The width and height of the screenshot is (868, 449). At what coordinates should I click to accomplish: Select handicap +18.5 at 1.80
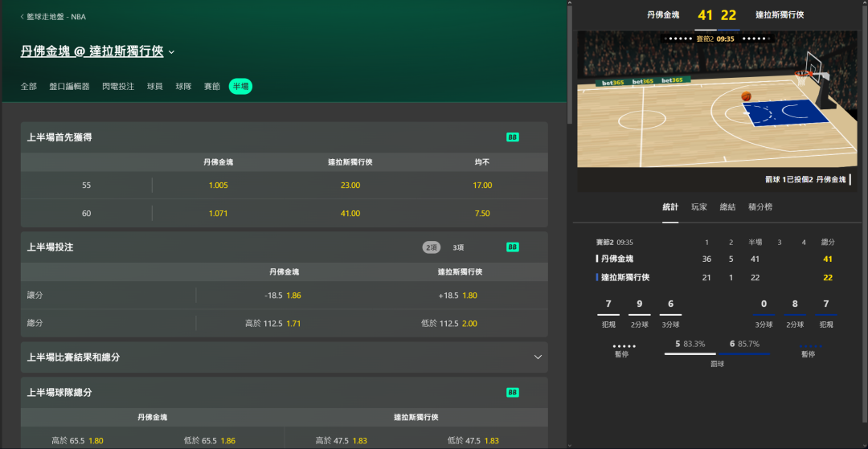(x=460, y=296)
